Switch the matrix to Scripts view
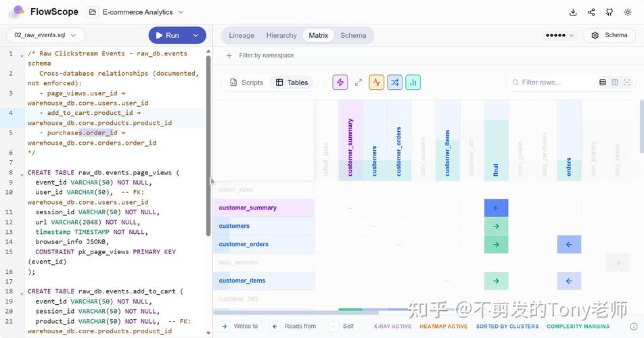644x338 pixels. (x=246, y=82)
